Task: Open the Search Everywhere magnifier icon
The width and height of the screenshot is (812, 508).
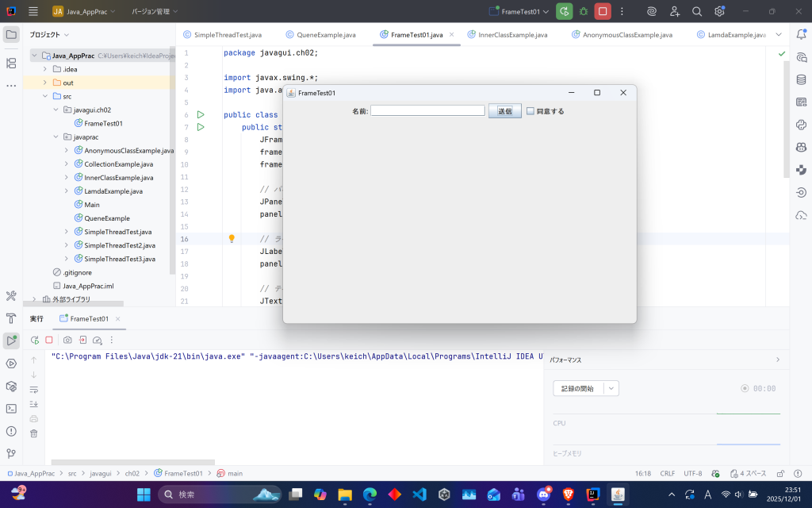Action: pos(697,12)
